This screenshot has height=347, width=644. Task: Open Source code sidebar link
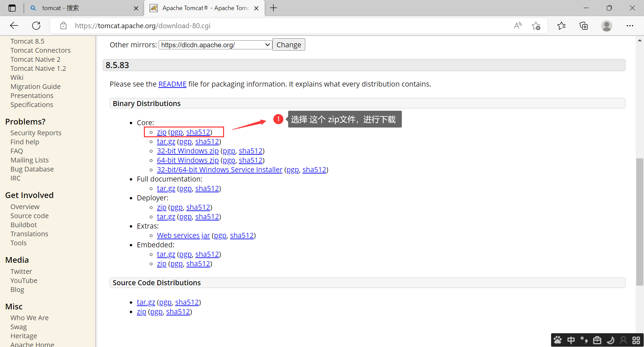click(x=30, y=216)
